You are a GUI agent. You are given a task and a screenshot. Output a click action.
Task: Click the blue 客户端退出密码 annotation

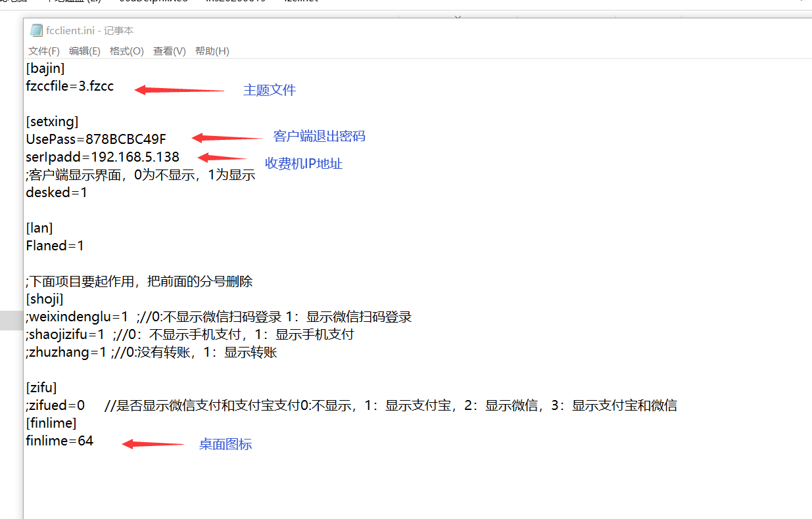coord(319,137)
